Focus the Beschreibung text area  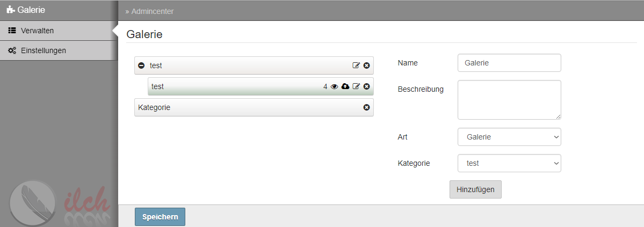click(x=509, y=100)
